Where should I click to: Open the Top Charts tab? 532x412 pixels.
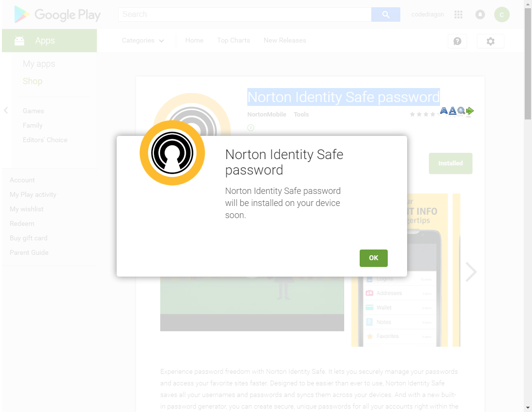233,40
